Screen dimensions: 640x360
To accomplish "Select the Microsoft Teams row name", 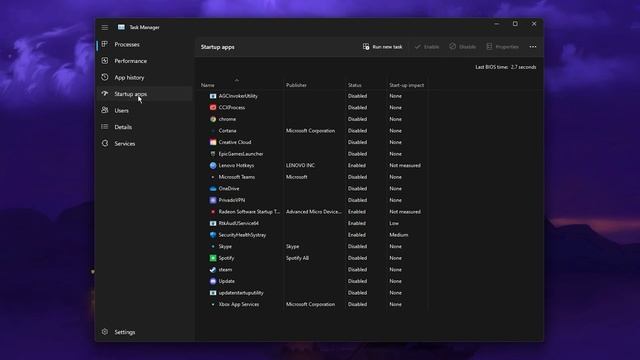I will tap(237, 177).
